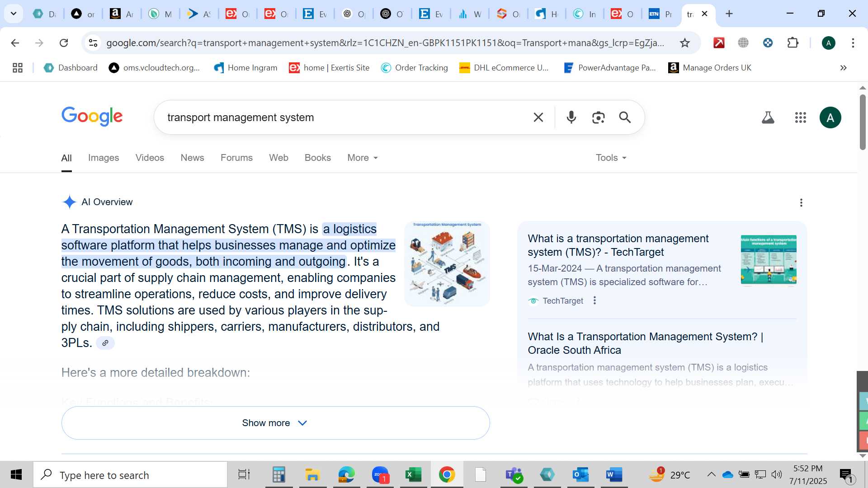Go to the Google homepage logo

tap(92, 117)
